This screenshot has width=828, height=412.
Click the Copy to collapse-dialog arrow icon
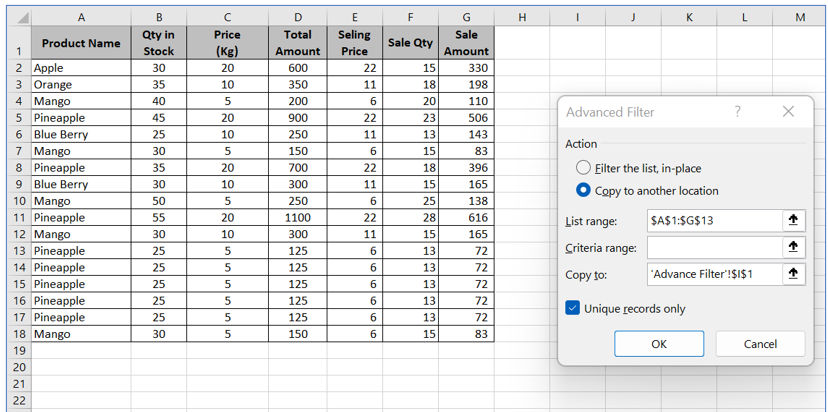tap(793, 273)
